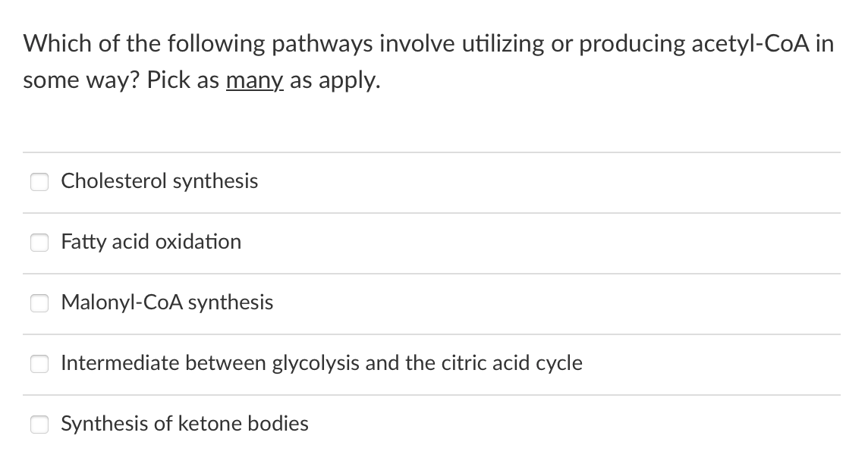This screenshot has width=868, height=464.
Task: Check the Intermediate between glycolysis option
Action: pos(39,363)
